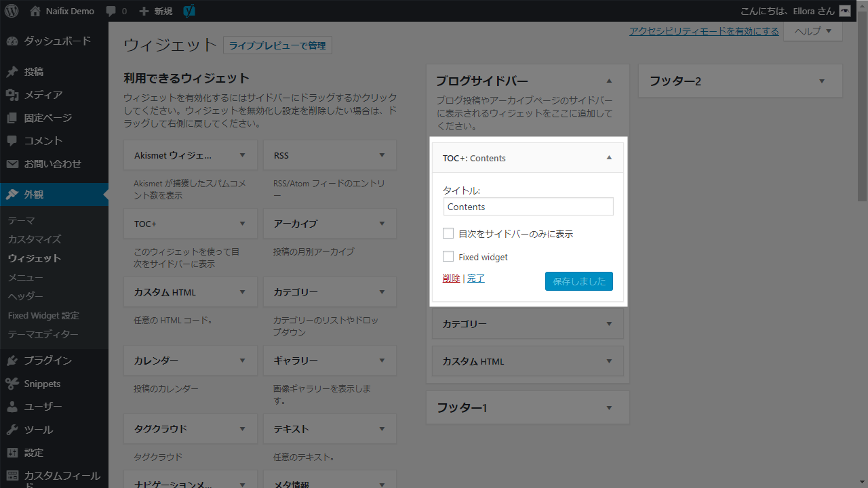Click the カテゴリー available widget title

point(296,292)
